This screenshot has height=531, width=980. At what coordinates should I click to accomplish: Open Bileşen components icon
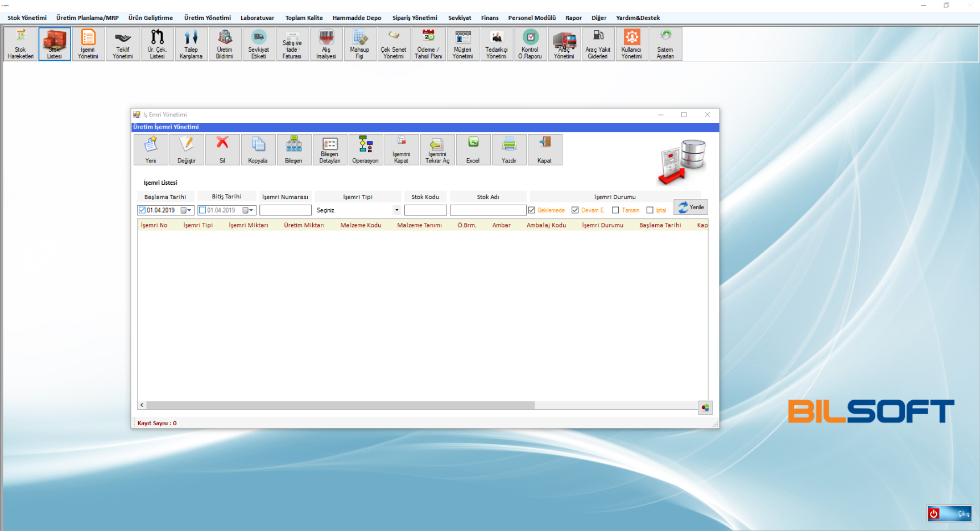pos(294,150)
